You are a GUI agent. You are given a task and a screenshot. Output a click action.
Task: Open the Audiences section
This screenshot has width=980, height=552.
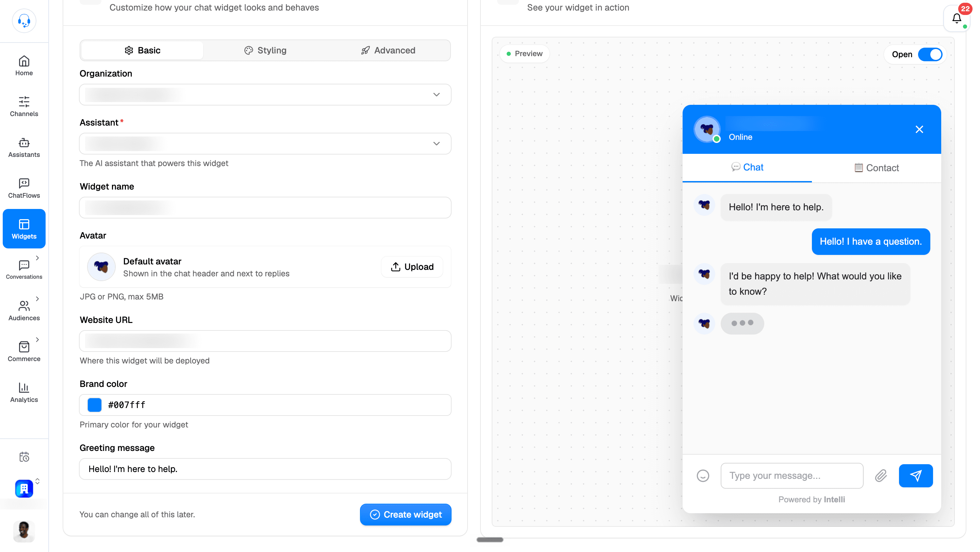(x=24, y=310)
